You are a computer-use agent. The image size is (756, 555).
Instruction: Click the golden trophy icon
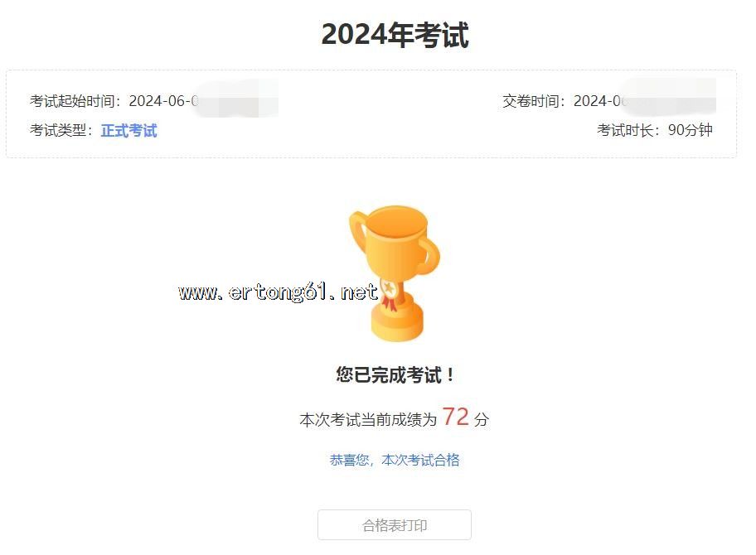[x=395, y=273]
